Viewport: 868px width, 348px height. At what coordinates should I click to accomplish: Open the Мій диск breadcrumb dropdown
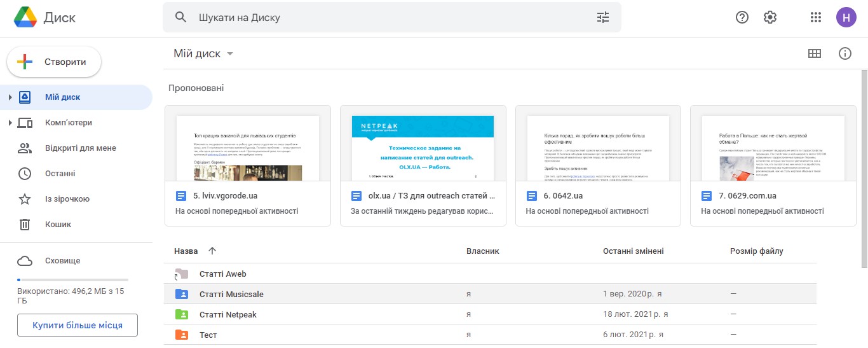(x=230, y=54)
